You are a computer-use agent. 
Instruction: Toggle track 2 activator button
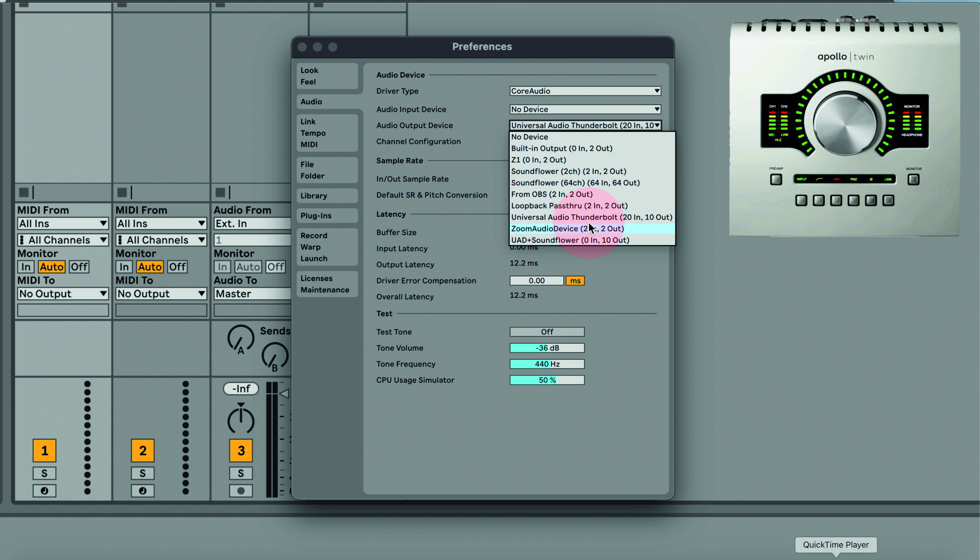(143, 451)
